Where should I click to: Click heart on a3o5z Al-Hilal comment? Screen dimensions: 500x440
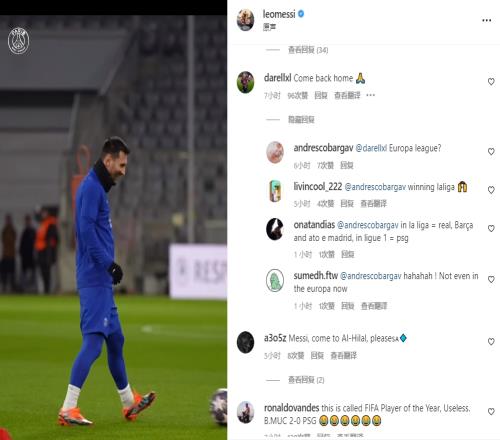(491, 341)
